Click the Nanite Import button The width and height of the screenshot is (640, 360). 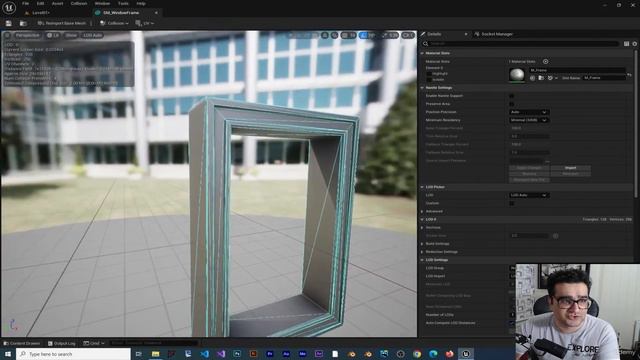(570, 168)
